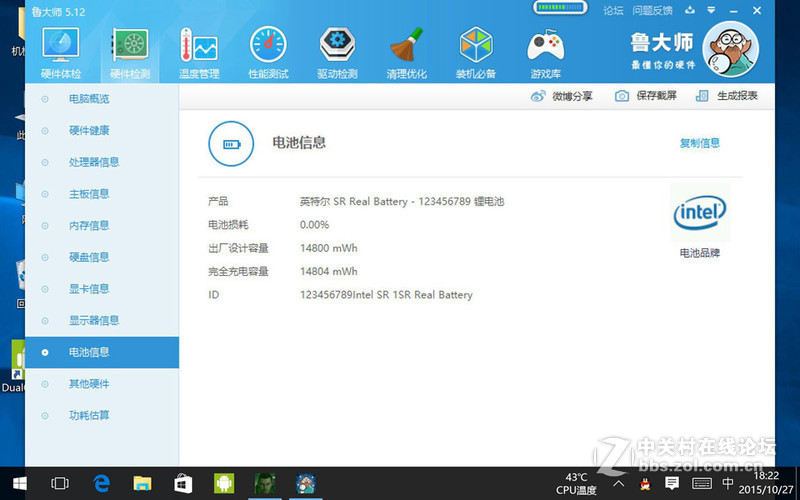Select 电池信息 in sidebar
Screen dimensions: 800x500
tap(102, 352)
